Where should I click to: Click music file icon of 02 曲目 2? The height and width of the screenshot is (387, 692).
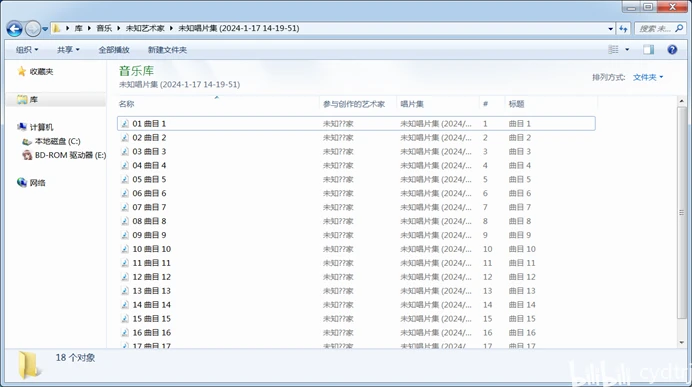point(125,138)
